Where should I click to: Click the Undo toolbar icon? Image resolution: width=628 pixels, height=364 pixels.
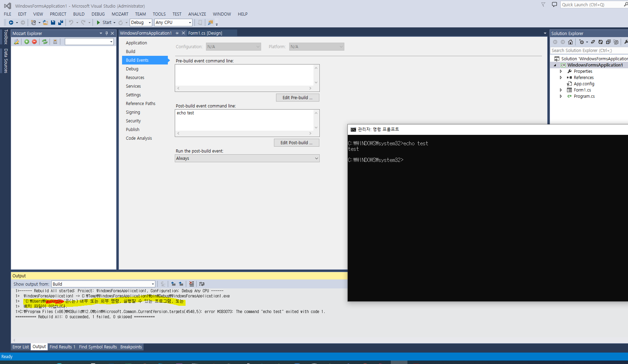(x=71, y=23)
